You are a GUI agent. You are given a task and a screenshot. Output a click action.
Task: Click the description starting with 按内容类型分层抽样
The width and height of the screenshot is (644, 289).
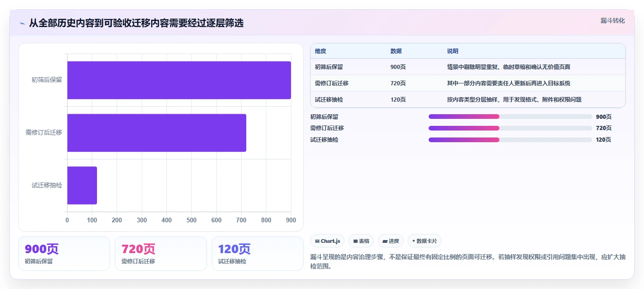514,100
